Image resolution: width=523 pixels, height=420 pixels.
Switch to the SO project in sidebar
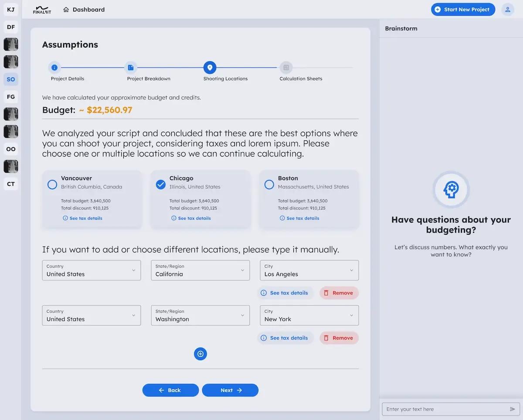coord(11,79)
